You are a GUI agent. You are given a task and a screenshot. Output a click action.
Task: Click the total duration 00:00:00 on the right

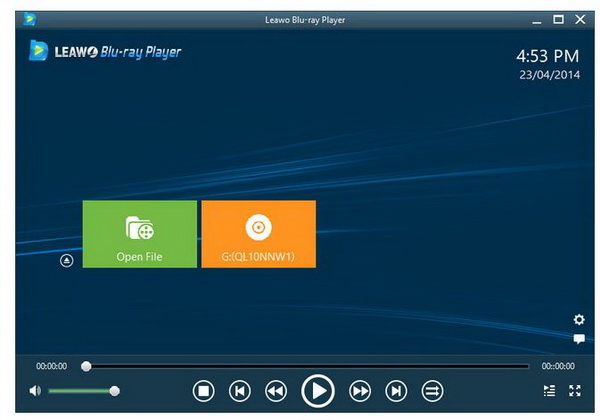[x=558, y=366]
